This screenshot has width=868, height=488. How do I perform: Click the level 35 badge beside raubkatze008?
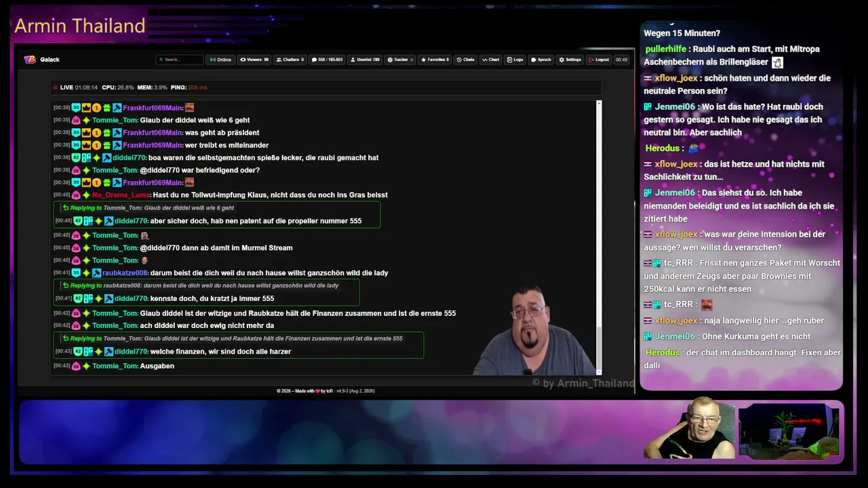pos(76,273)
